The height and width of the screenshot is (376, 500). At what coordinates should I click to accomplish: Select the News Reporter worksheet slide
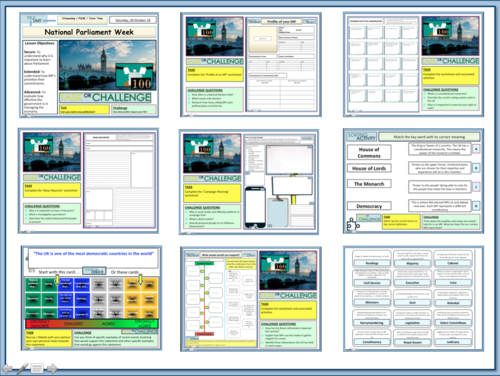pyautogui.click(x=88, y=181)
